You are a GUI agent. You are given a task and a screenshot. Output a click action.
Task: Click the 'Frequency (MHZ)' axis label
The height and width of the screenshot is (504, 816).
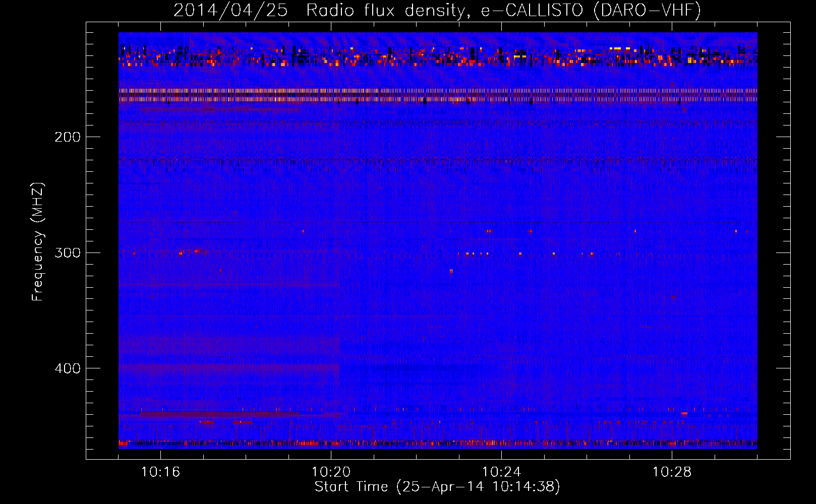(x=38, y=242)
